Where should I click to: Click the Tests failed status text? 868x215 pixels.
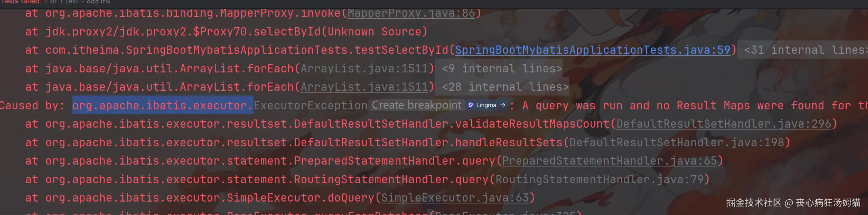tap(22, 2)
